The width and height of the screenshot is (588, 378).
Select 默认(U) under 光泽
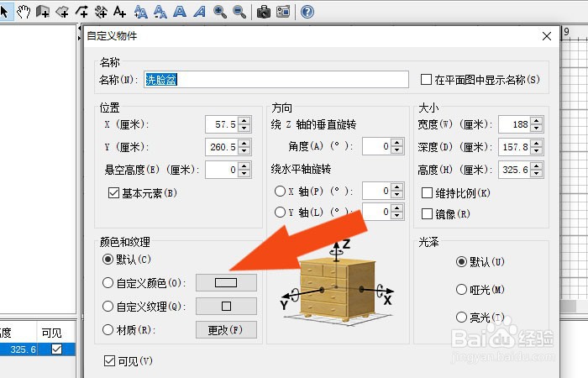461,262
